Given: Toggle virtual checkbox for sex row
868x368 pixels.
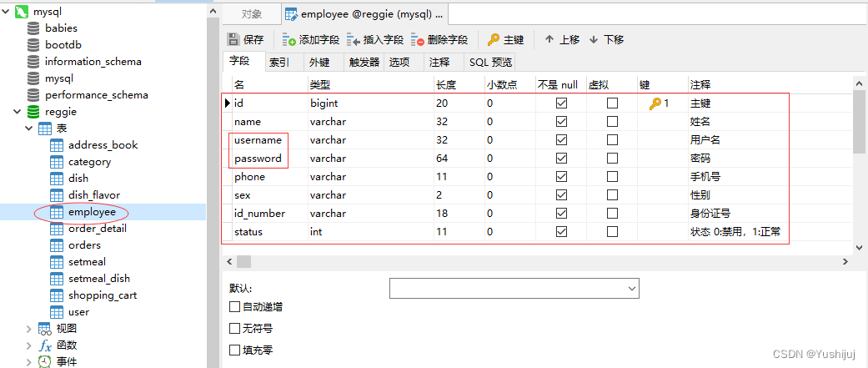Looking at the screenshot, I should (612, 195).
